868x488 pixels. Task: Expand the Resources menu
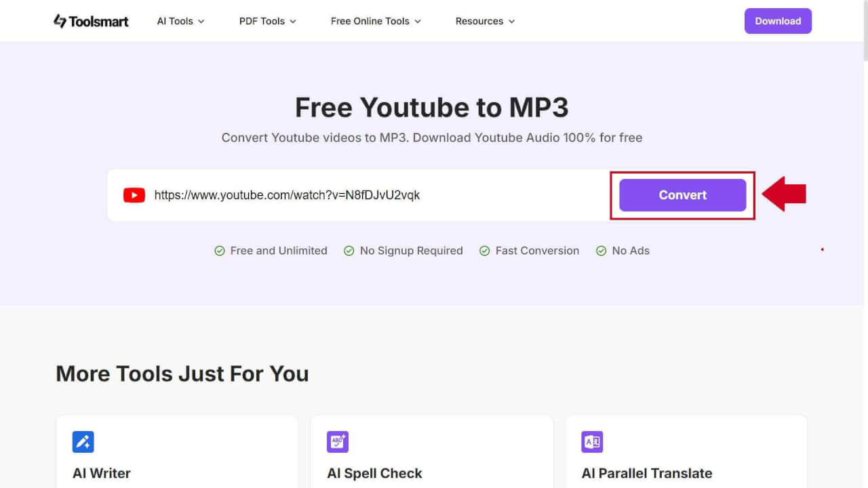pos(485,21)
